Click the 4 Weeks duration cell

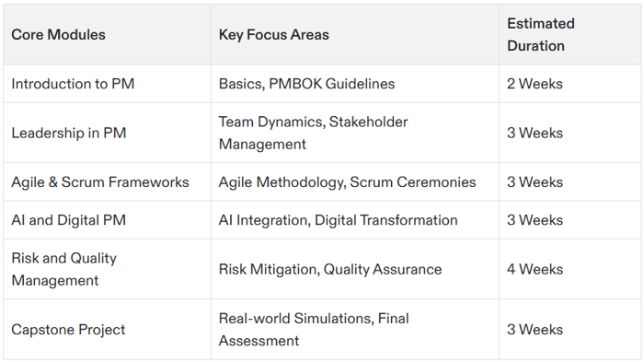[570, 269]
